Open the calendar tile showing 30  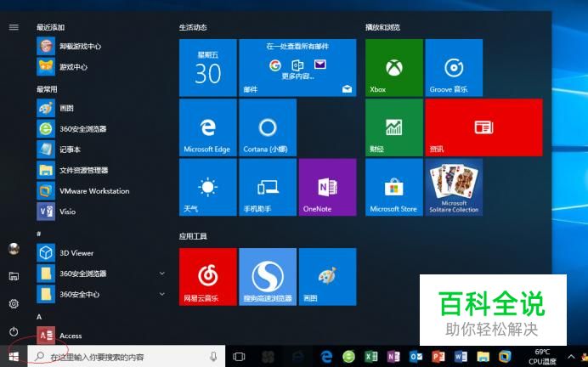[207, 68]
